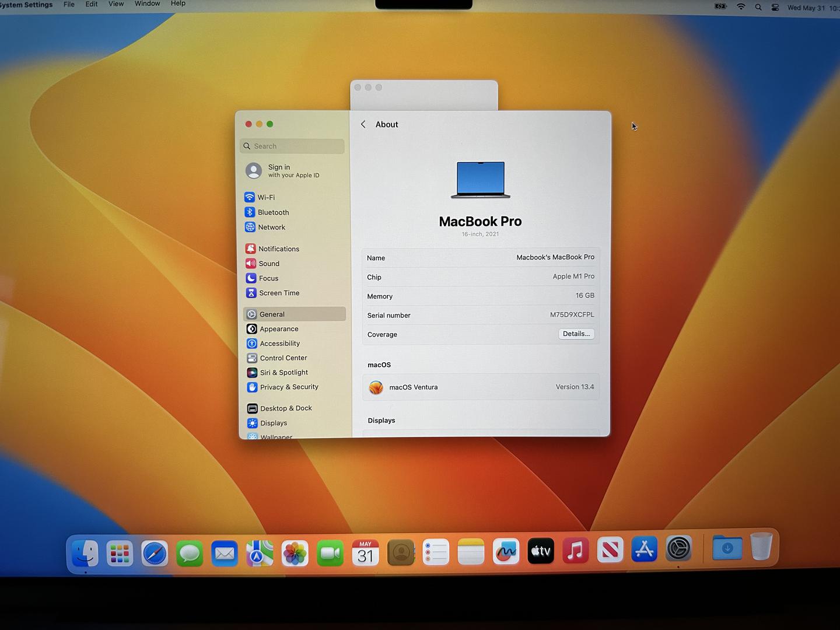Open Wi-Fi settings in sidebar

266,197
